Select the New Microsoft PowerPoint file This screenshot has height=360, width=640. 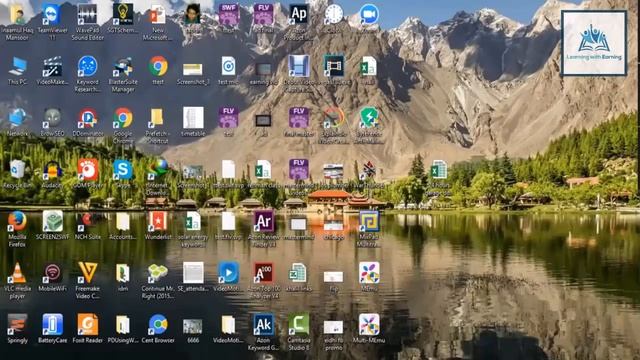pyautogui.click(x=158, y=16)
